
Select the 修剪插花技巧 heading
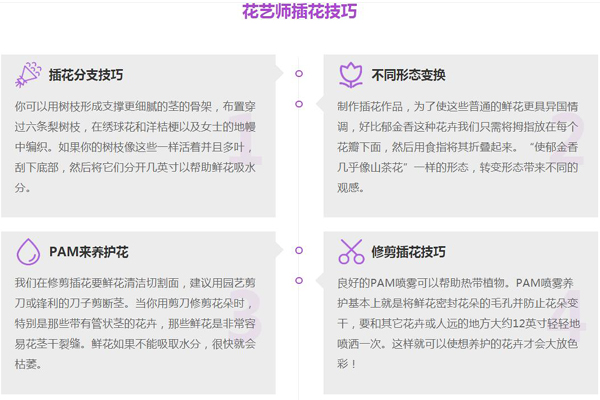408,252
